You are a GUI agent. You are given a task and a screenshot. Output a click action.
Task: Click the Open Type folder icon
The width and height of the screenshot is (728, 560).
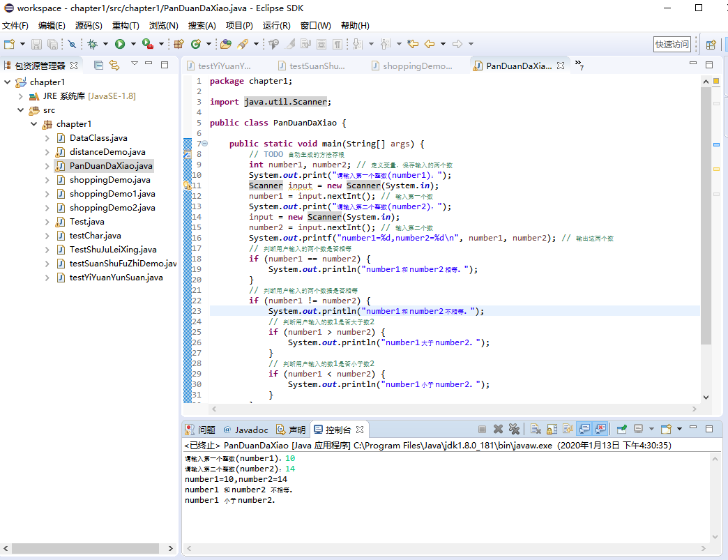tap(226, 44)
